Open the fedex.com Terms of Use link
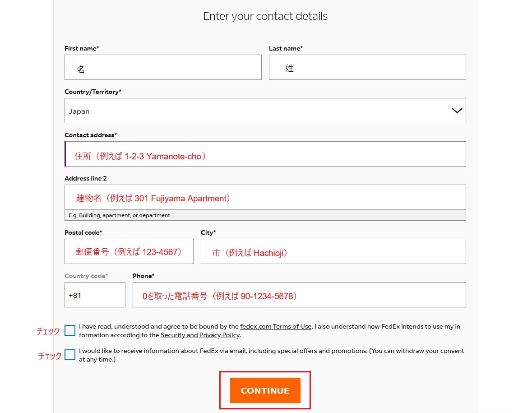Screen dimensions: 532x413 (276, 326)
